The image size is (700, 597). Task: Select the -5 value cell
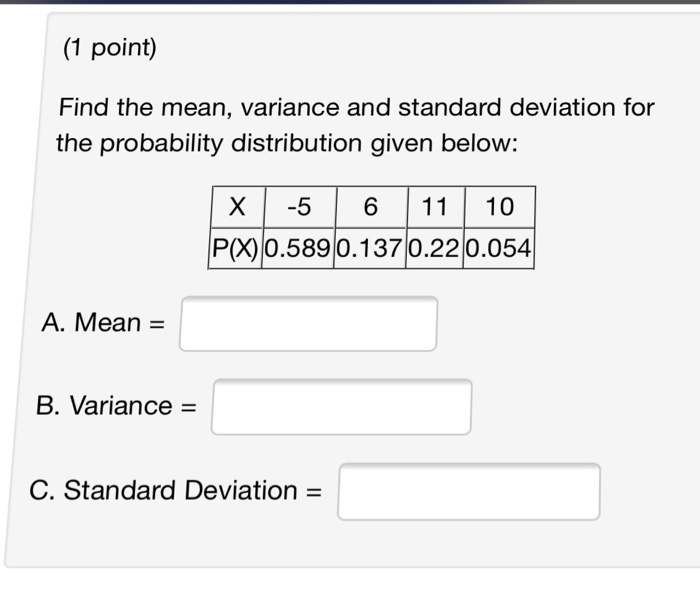298,207
